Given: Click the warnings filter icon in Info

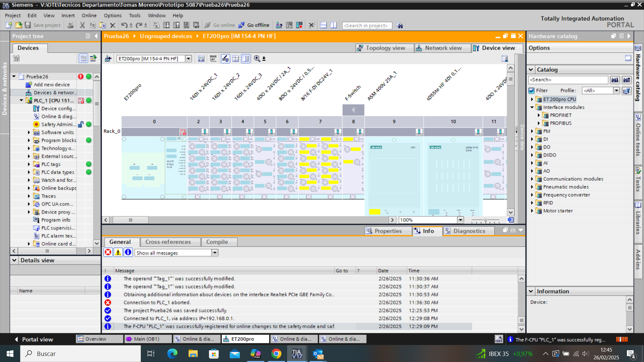Looking at the screenshot, I should (x=118, y=252).
